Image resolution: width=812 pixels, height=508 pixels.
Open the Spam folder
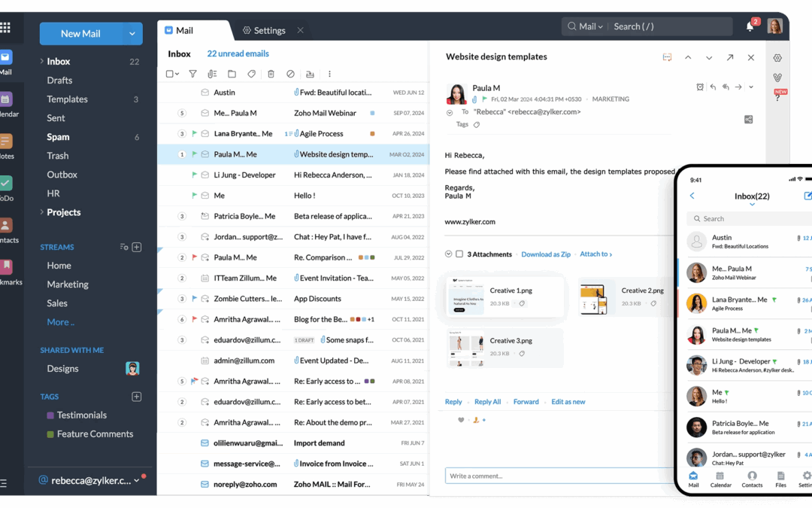[58, 137]
